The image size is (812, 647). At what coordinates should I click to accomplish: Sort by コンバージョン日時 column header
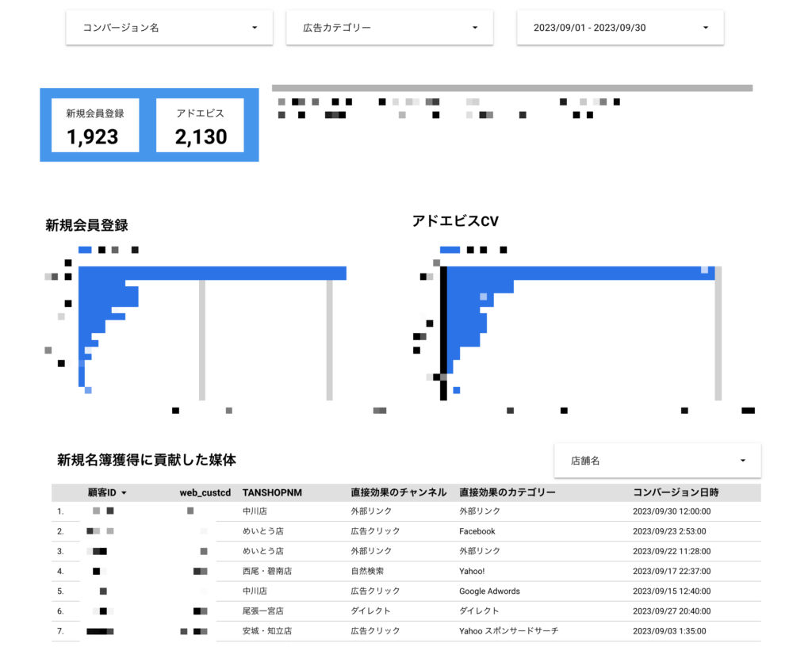(x=676, y=492)
